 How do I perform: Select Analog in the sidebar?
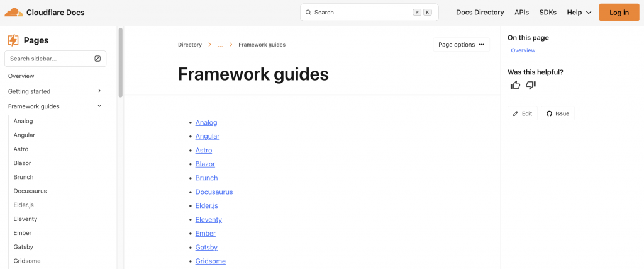23,121
